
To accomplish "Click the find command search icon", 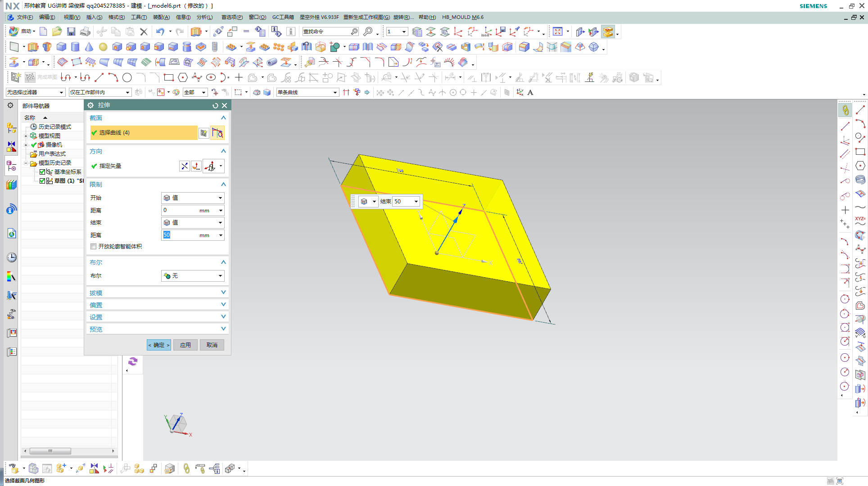I will (x=354, y=31).
